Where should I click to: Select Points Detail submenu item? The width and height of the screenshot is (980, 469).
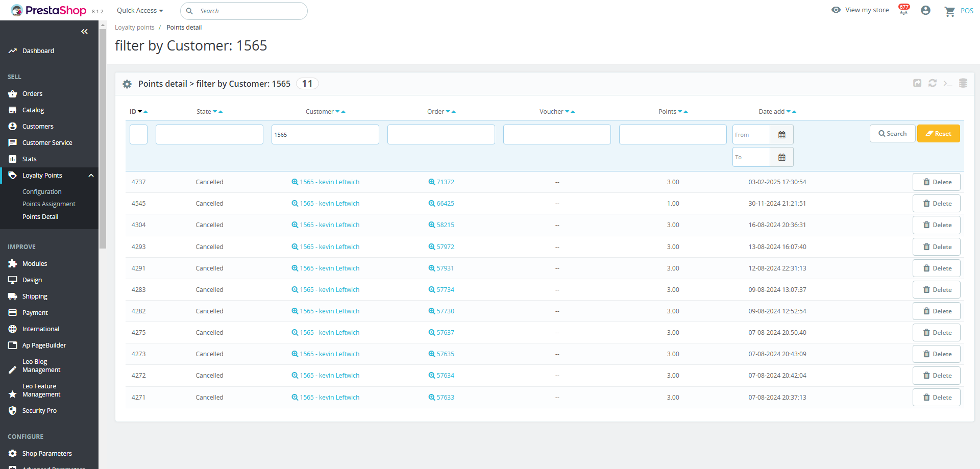(x=40, y=217)
